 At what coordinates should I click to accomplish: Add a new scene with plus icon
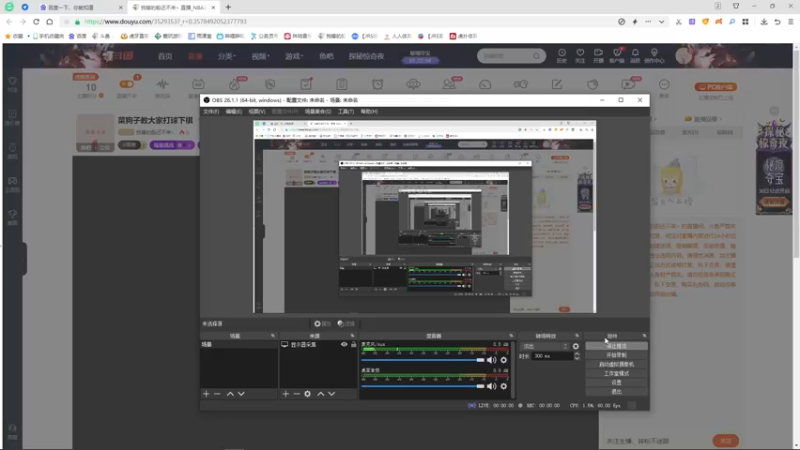coord(206,394)
